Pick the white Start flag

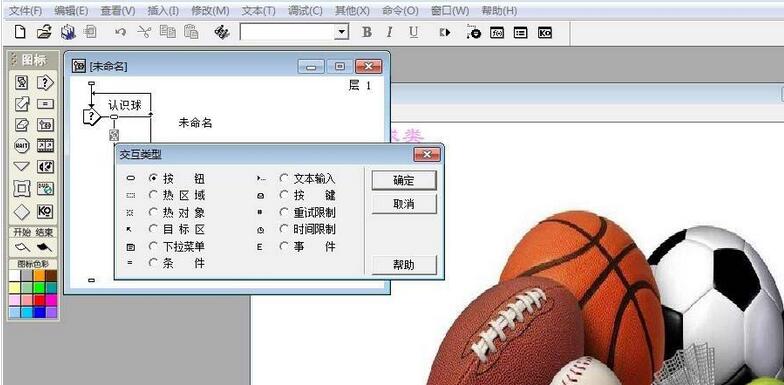tap(21, 246)
